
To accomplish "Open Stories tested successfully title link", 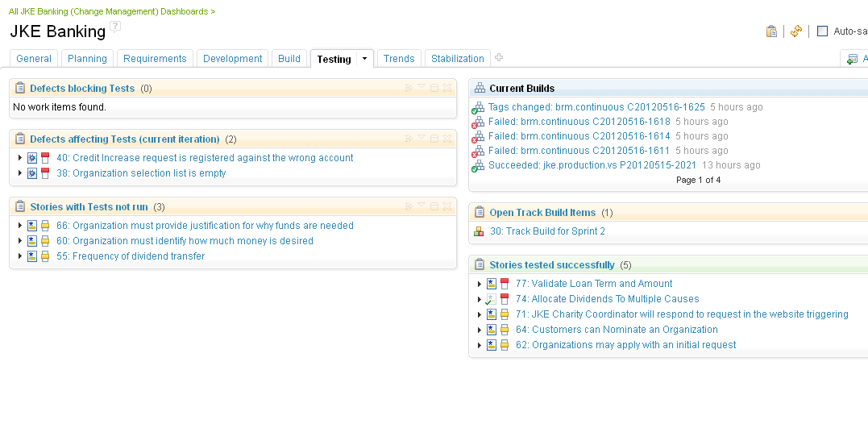I will tap(552, 265).
